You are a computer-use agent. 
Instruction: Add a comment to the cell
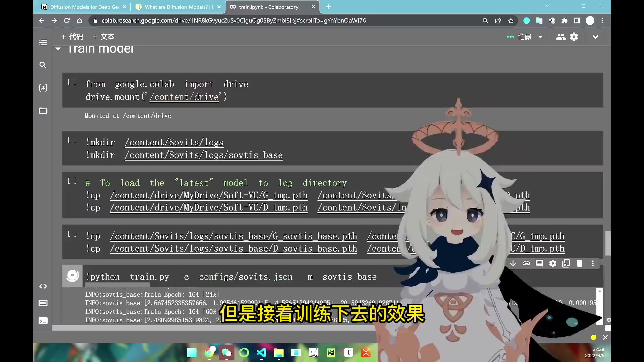[539, 264]
